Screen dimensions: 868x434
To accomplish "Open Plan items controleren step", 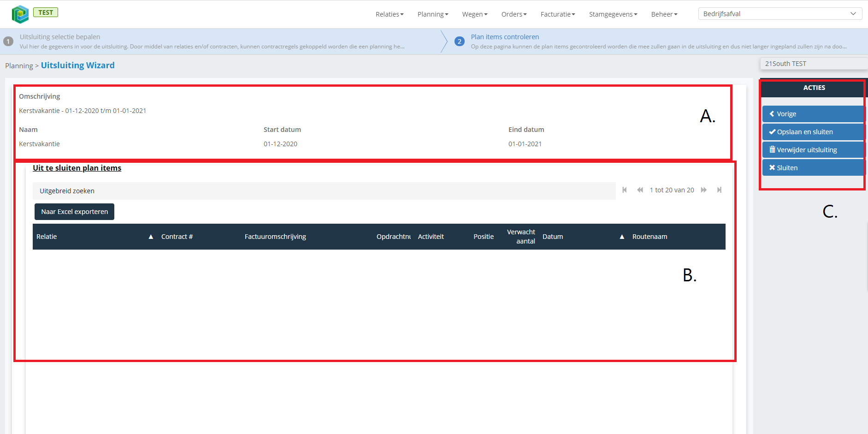I will click(x=505, y=37).
